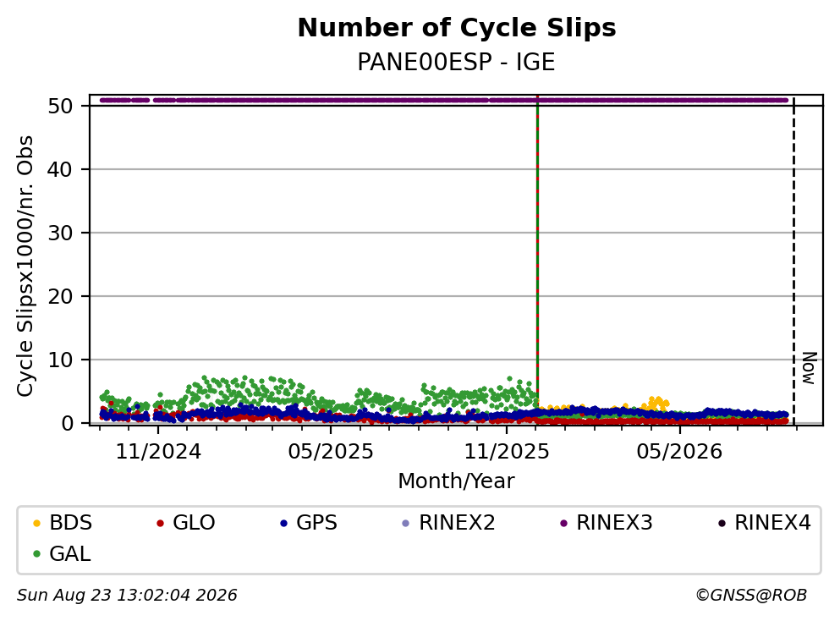Click the y-axis tick value 50
This screenshot has height=621, width=840.
[60, 106]
